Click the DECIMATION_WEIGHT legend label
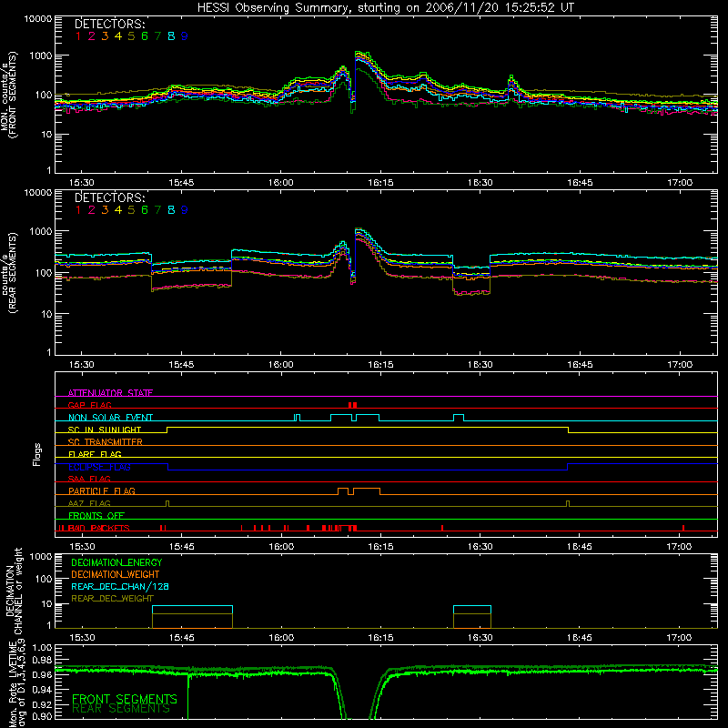 pyautogui.click(x=116, y=575)
